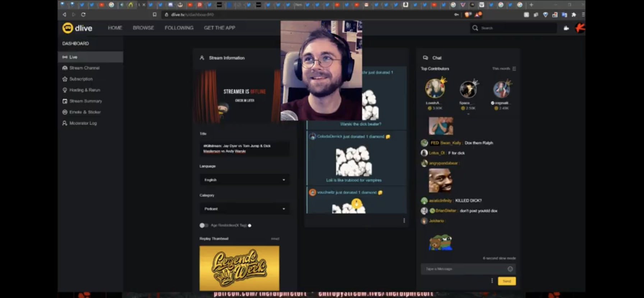
Task: Click the Google Translate extension icon
Action: pos(564,15)
